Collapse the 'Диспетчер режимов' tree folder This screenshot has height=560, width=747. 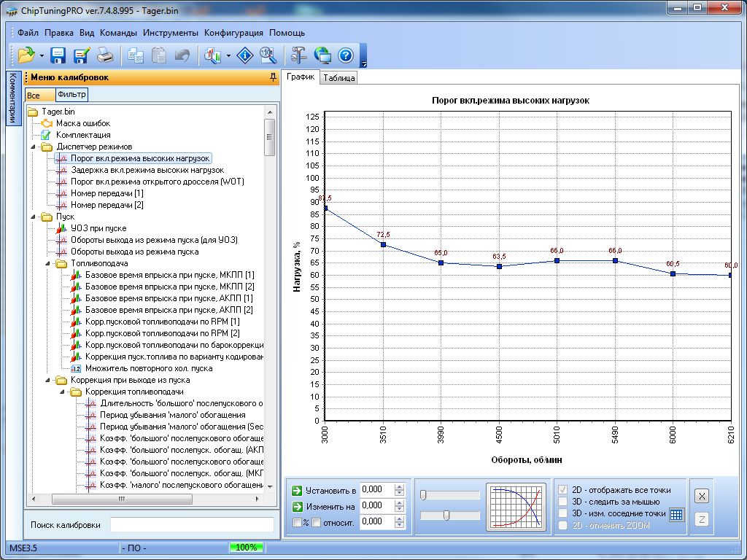tap(34, 147)
